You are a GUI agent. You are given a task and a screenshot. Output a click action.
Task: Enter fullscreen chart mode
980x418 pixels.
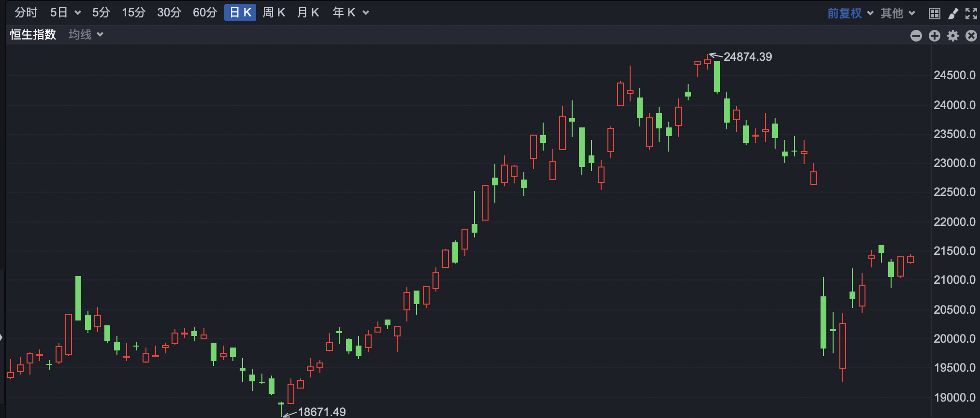[x=971, y=14]
